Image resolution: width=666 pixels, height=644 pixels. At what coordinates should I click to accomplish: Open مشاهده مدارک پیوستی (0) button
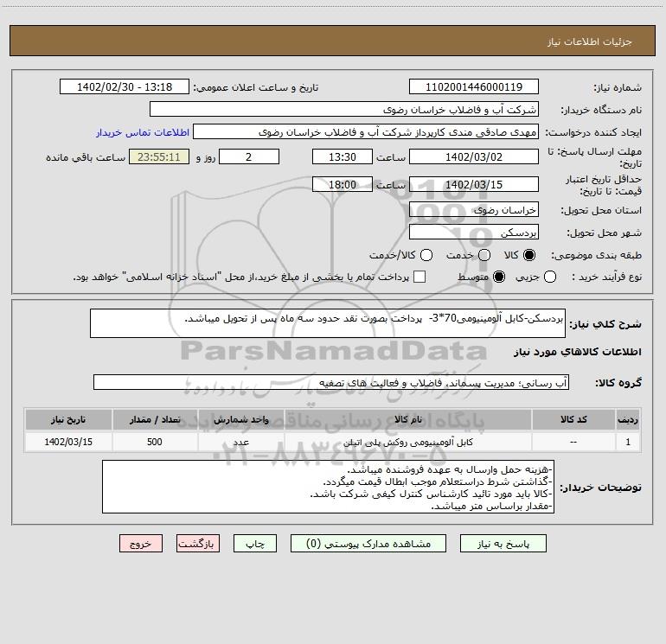coord(368,544)
